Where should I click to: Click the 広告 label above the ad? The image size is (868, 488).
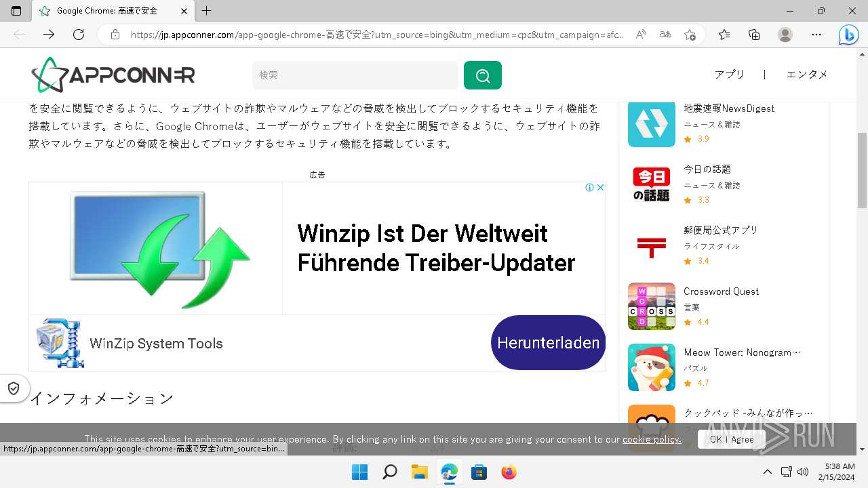pyautogui.click(x=317, y=175)
